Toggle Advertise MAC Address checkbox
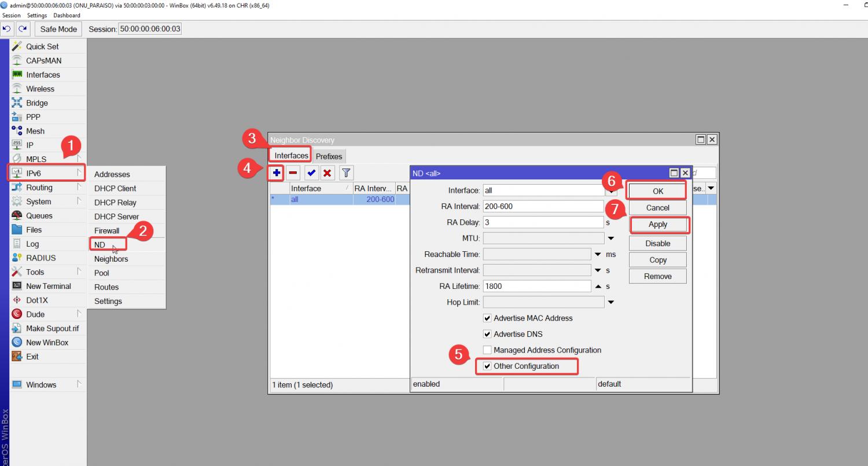The image size is (868, 466). click(487, 318)
